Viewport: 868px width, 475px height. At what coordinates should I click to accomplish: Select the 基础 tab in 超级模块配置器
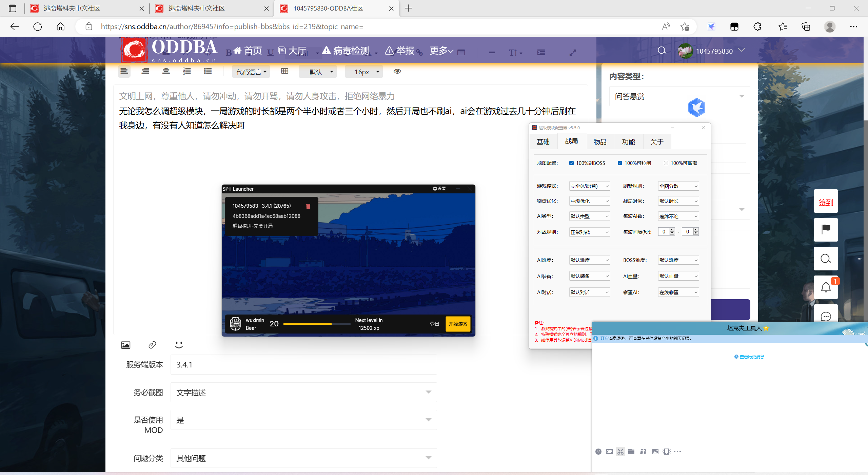(x=543, y=141)
